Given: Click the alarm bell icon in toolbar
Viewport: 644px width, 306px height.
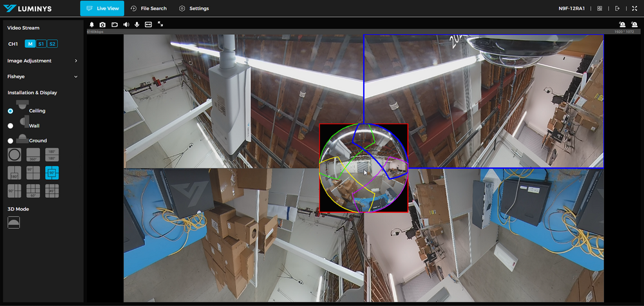Looking at the screenshot, I should click(x=91, y=24).
